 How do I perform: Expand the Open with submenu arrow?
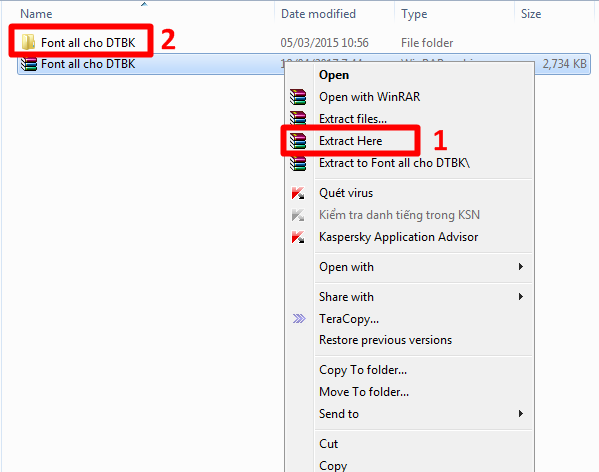[x=521, y=267]
